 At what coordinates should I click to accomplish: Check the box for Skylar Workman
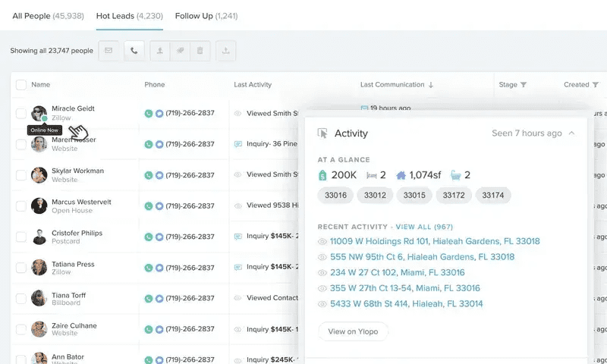(21, 175)
